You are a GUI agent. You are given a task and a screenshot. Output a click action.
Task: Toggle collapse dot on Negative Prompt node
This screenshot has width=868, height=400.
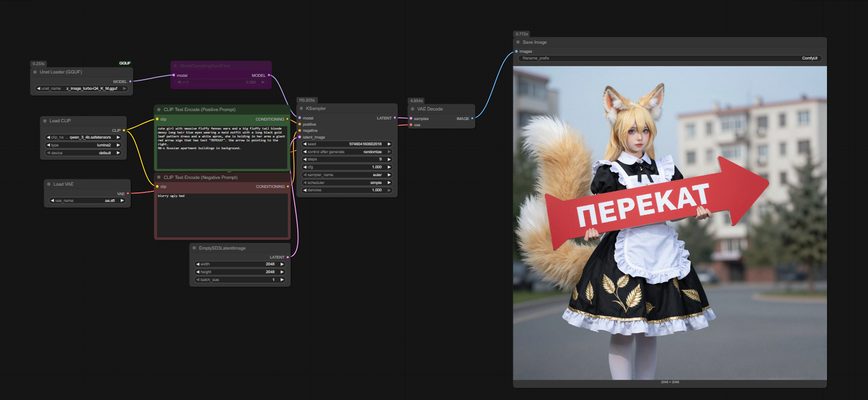pyautogui.click(x=159, y=177)
